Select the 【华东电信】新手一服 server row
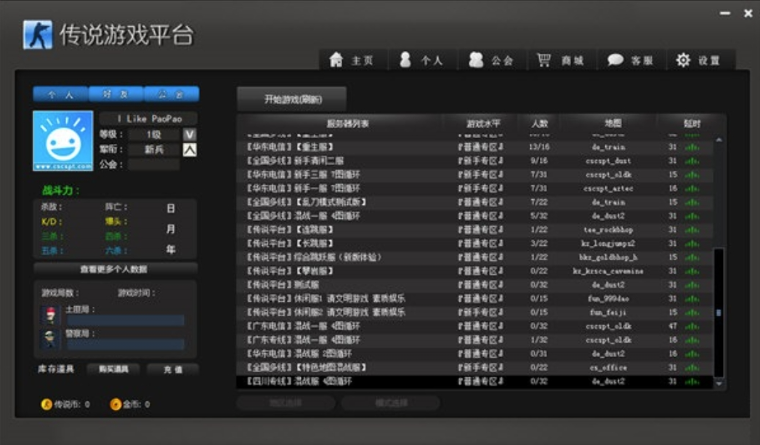Screen dimensions: 760x445 pos(475,188)
